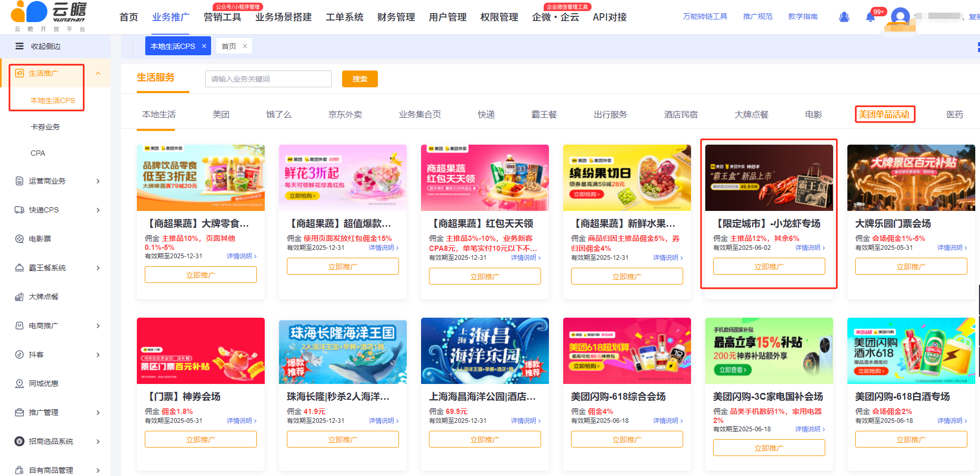The width and height of the screenshot is (980, 476).
Task: Open 详情说明 on the 红包天天领 card
Action: click(526, 258)
